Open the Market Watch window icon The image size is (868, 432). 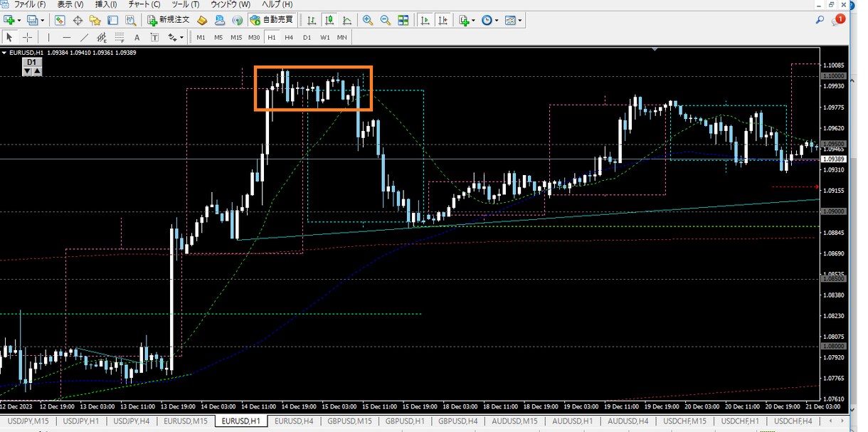tap(60, 20)
